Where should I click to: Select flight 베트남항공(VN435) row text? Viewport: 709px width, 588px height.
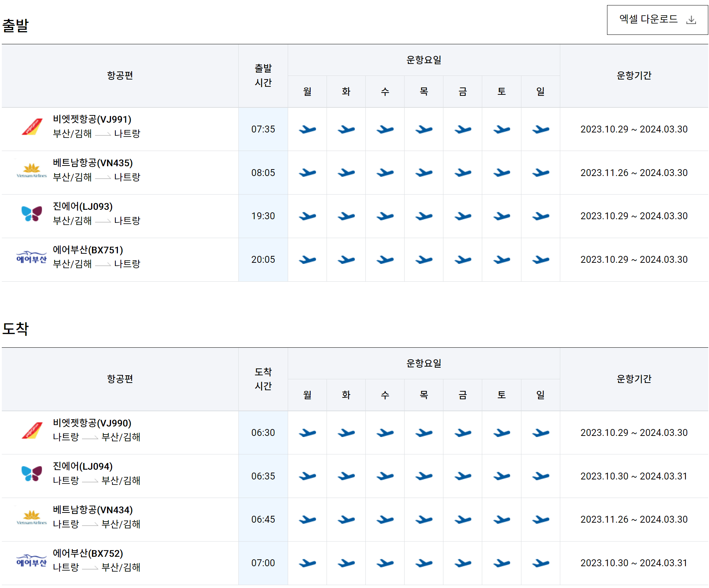(93, 163)
